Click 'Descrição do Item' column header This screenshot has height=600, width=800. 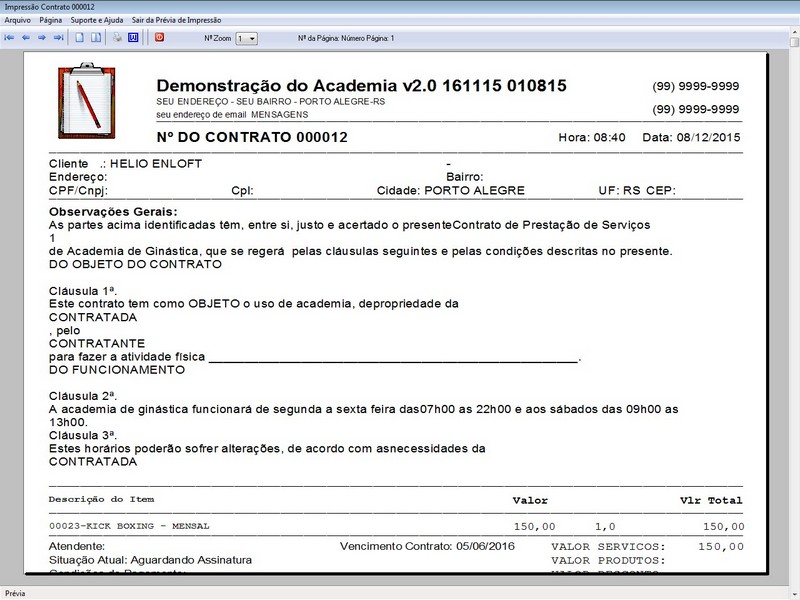pos(102,499)
